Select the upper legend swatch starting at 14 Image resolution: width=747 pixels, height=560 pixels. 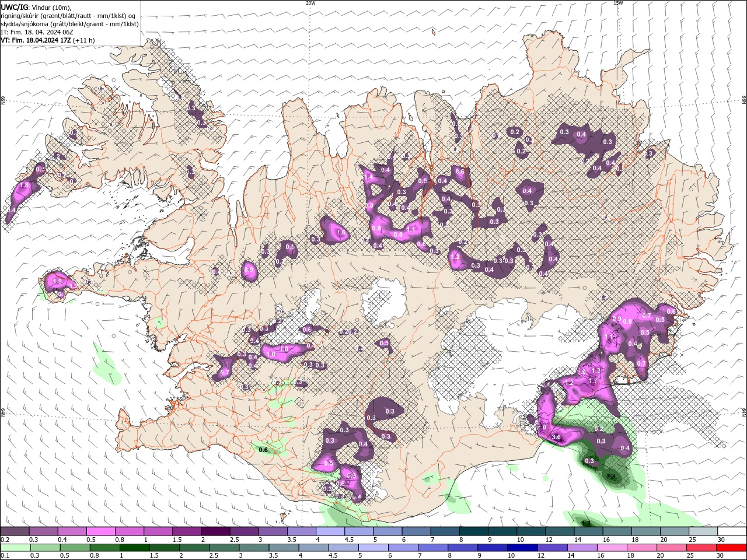[589, 531]
